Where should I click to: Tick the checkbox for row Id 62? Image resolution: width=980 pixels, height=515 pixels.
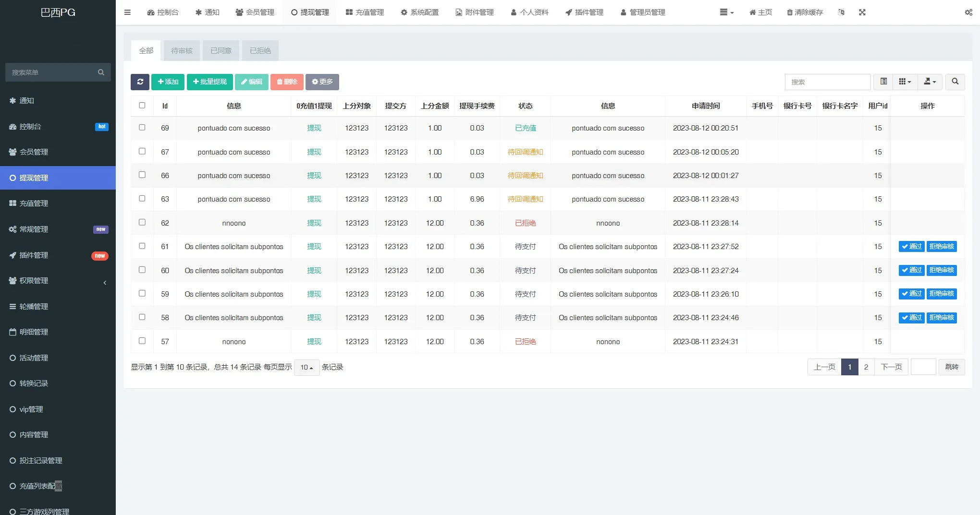click(x=142, y=222)
